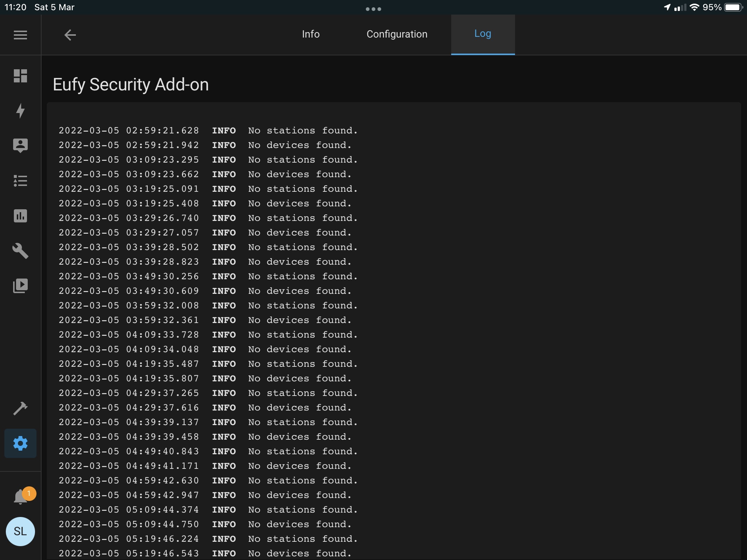Open the sidebar hamburger menu
This screenshot has height=560, width=747.
point(20,35)
